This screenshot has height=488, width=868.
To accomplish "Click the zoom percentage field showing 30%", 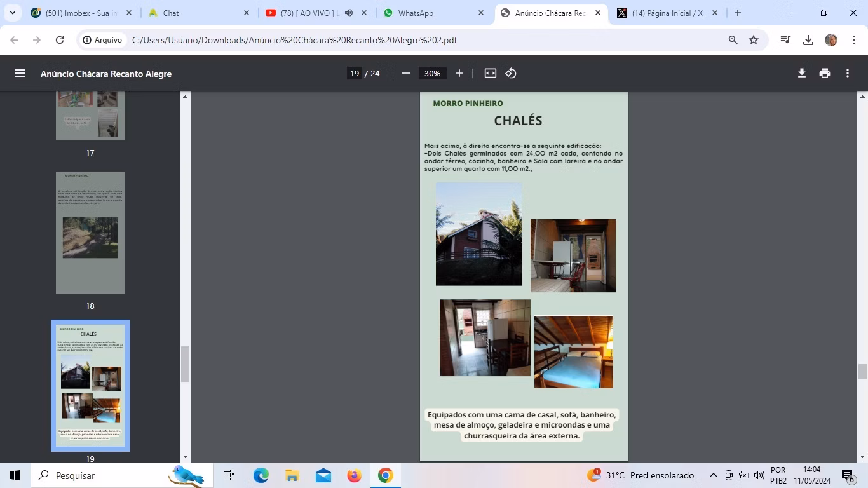I will [432, 73].
